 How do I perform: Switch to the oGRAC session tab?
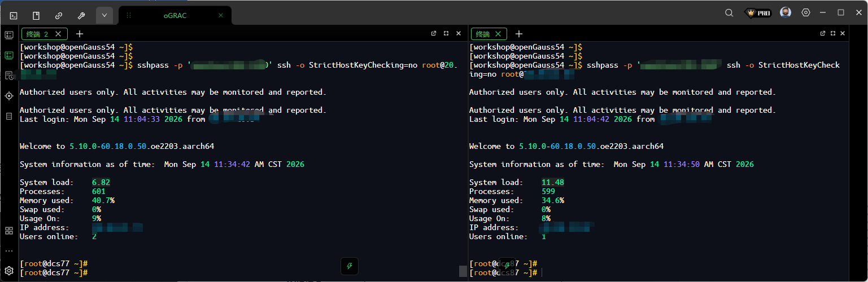tap(175, 16)
